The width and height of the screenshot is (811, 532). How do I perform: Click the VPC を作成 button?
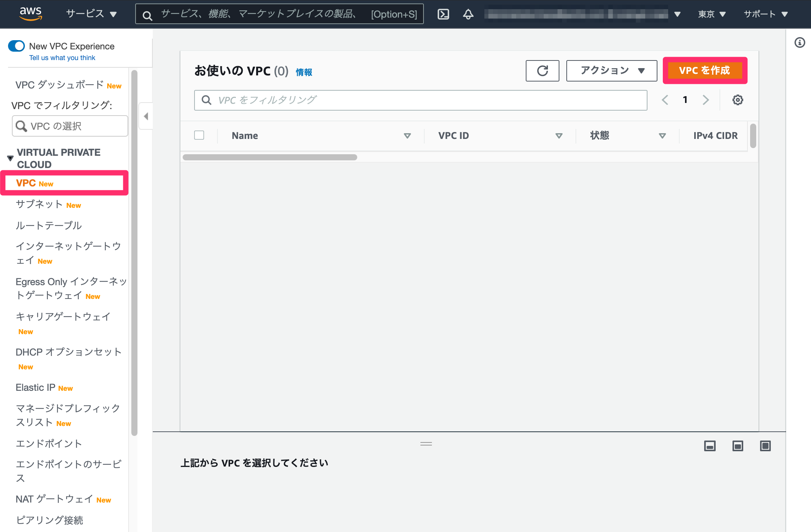705,70
